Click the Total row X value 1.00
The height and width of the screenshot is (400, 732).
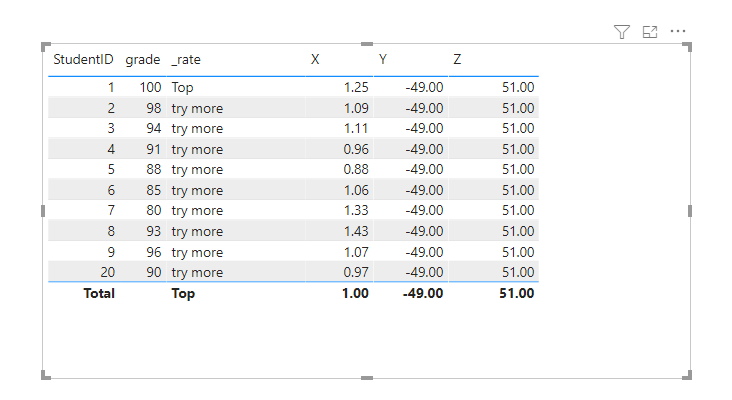[x=355, y=294]
